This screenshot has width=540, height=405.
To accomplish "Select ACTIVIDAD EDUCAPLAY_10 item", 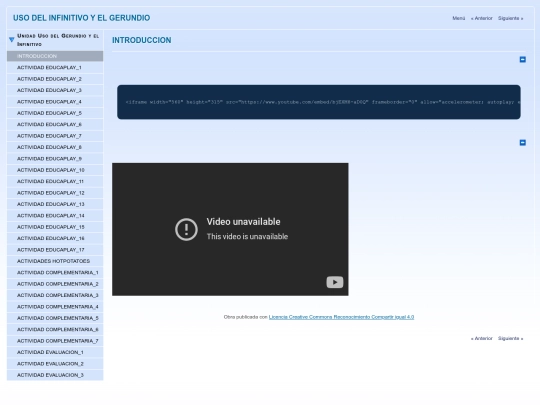I will pyautogui.click(x=55, y=170).
